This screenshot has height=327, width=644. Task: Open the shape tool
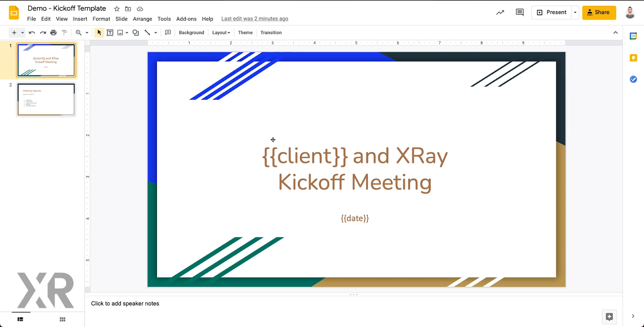coord(136,33)
